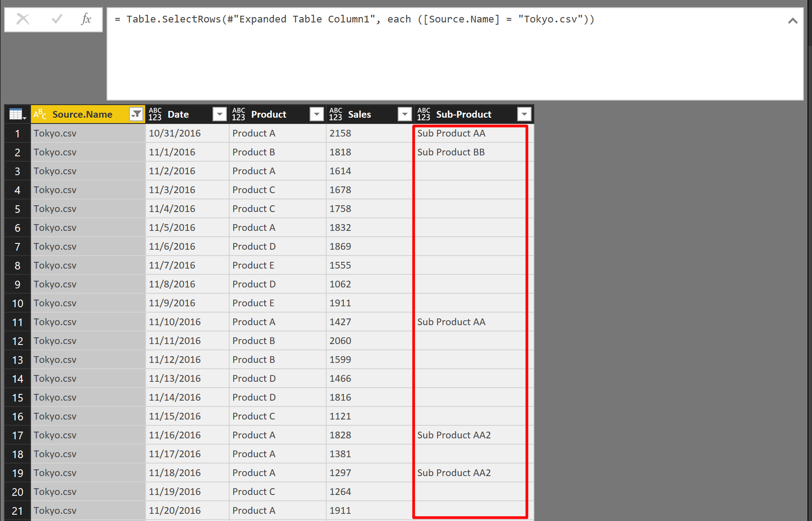The image size is (812, 521).
Task: Select row number 11
Action: [18, 322]
